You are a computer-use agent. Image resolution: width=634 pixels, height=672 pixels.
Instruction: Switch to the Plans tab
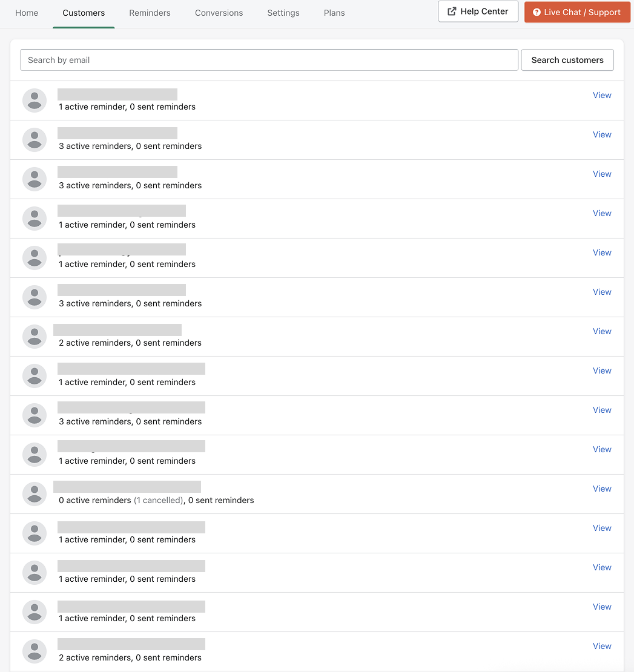(334, 13)
